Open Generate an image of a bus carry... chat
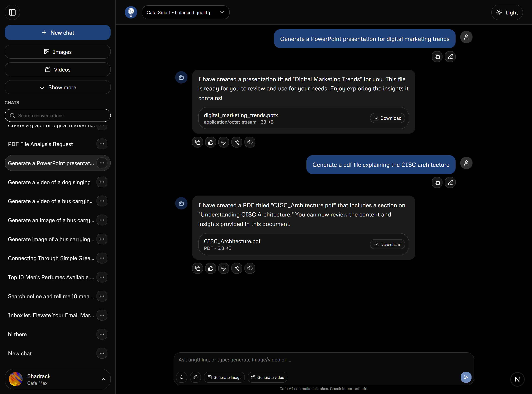Image resolution: width=532 pixels, height=394 pixels. [51, 220]
